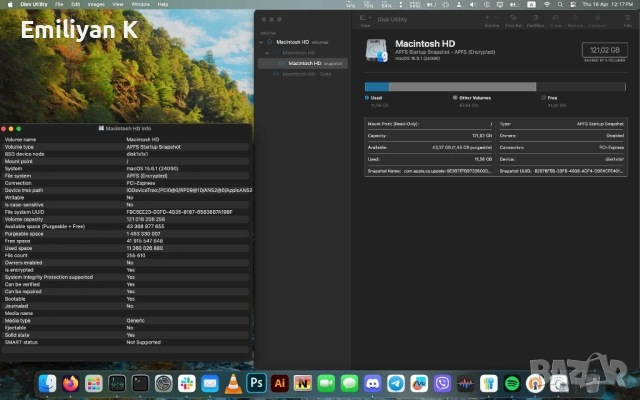Click the Free legend swatch
The width and height of the screenshot is (640, 400).
pos(544,98)
